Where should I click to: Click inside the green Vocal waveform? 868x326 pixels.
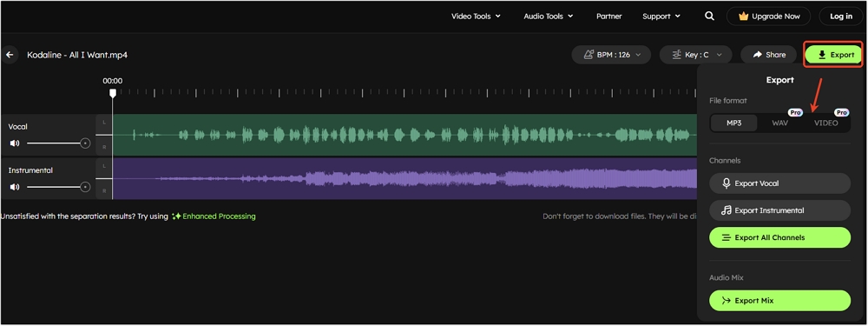tap(404, 135)
